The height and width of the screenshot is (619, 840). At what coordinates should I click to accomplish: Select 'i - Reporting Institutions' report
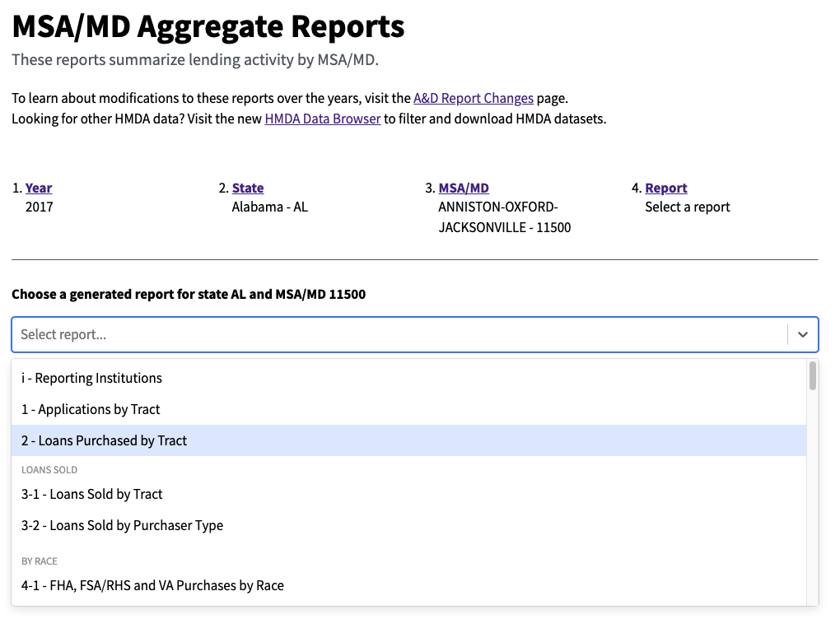tap(91, 378)
